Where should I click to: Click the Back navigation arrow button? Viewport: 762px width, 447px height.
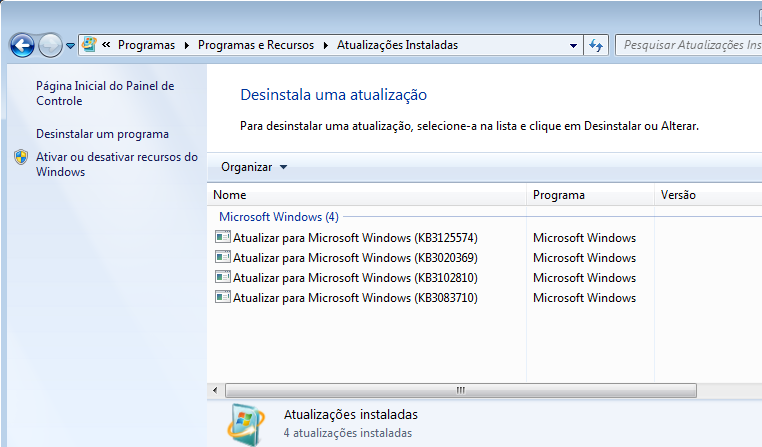(22, 46)
